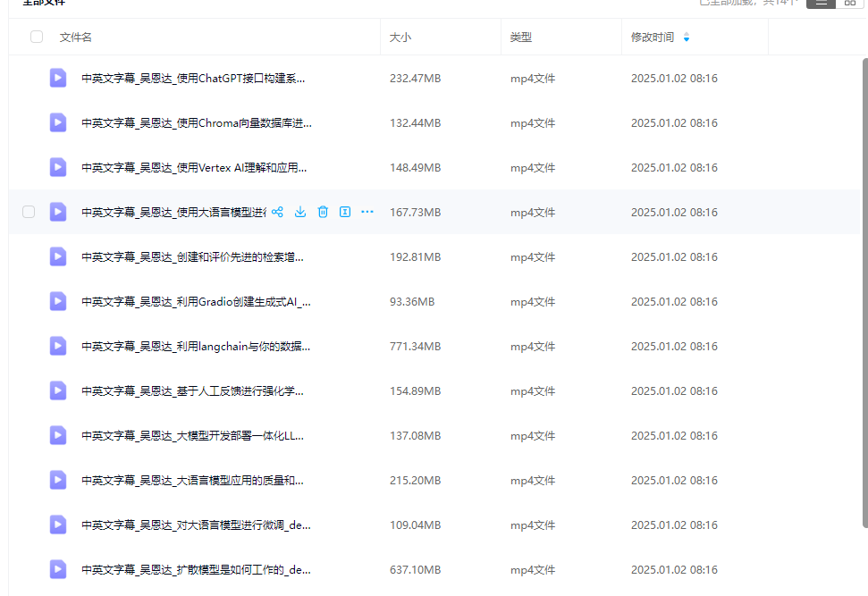868x596 pixels.
Task: Click the 类型 column header
Action: coord(521,37)
